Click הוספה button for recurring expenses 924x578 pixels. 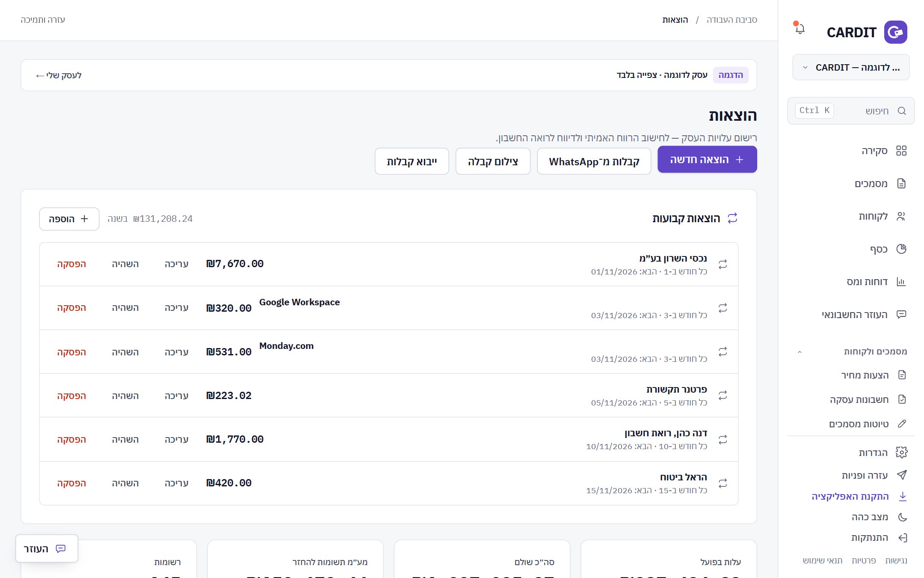(69, 219)
